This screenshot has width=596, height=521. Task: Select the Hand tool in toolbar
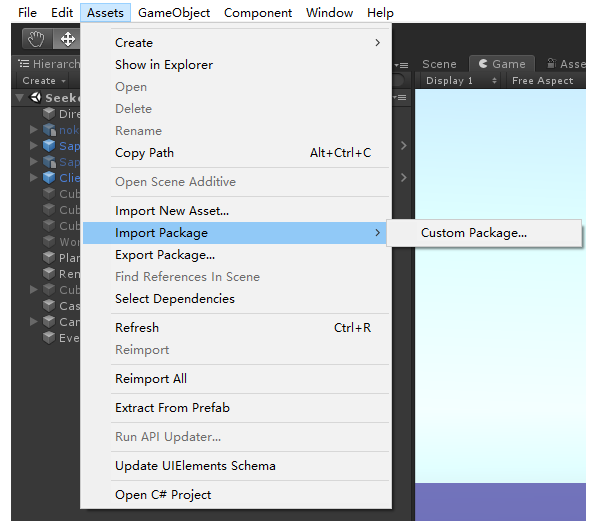tap(36, 39)
